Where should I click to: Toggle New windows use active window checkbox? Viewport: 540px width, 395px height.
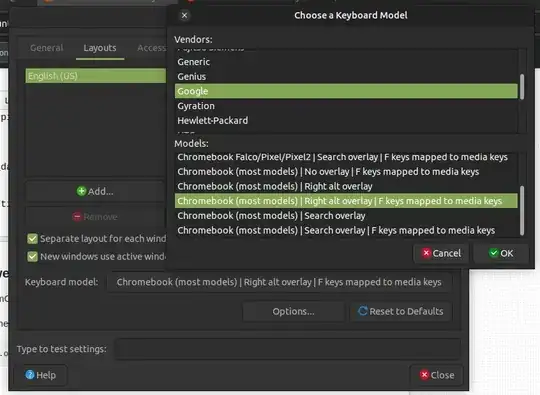[x=32, y=257]
